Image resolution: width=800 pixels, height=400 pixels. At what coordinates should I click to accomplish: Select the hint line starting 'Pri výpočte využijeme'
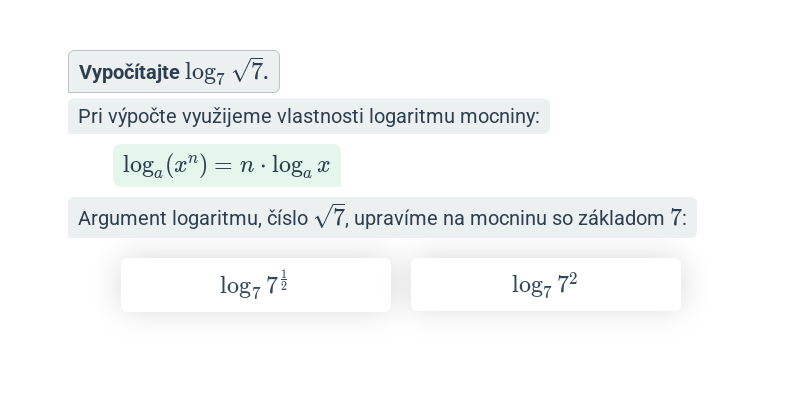click(309, 116)
